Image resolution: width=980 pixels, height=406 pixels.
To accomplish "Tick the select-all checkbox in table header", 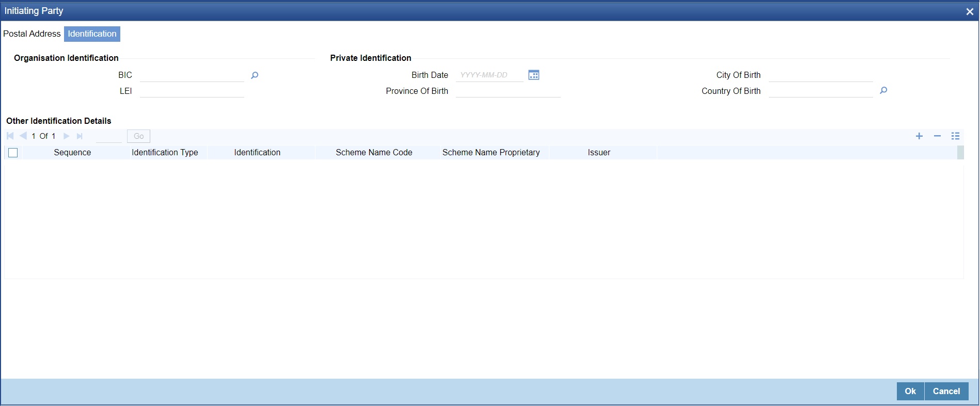I will [13, 153].
